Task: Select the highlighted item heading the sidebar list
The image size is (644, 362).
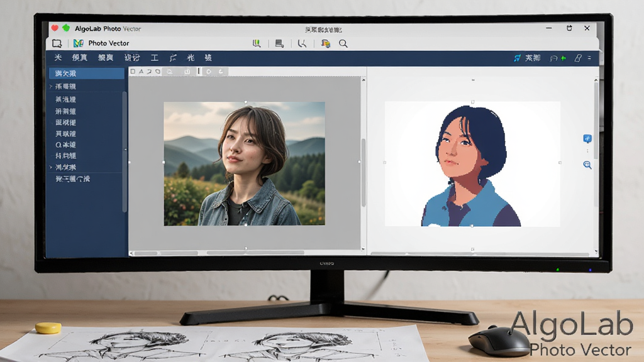Action: (87, 74)
